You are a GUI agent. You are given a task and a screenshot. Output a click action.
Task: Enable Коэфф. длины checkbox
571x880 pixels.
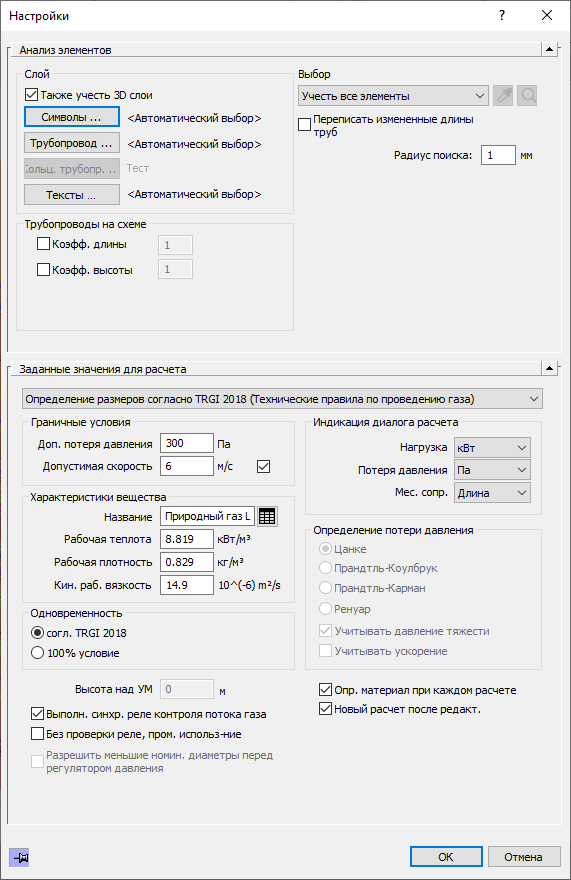(43, 244)
